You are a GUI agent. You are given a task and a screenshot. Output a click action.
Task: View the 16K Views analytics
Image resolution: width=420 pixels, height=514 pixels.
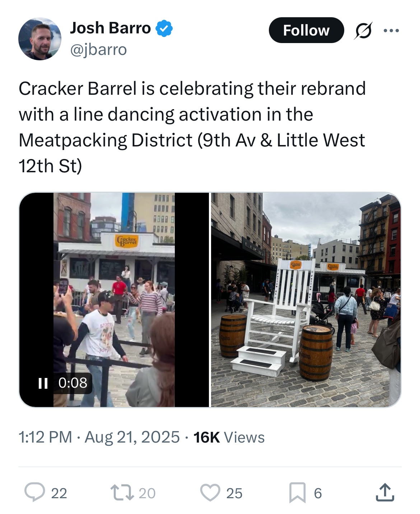pos(229,437)
